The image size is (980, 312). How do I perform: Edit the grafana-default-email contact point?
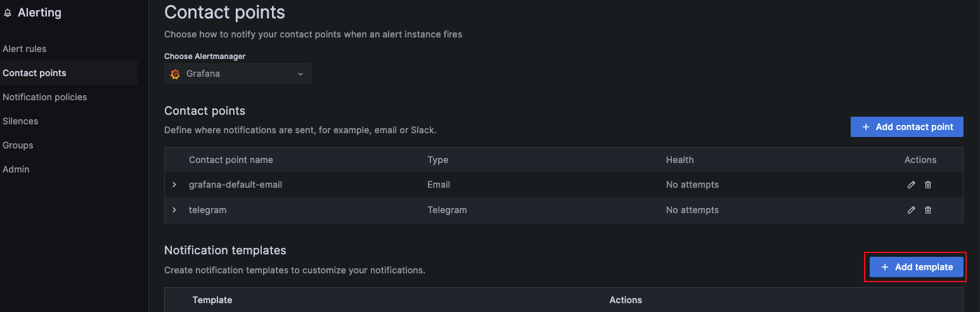coord(911,185)
